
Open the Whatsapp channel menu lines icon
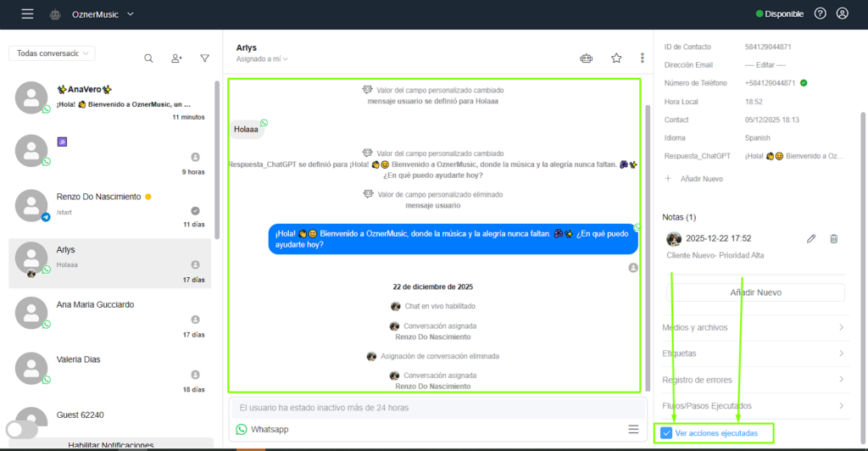pyautogui.click(x=633, y=430)
